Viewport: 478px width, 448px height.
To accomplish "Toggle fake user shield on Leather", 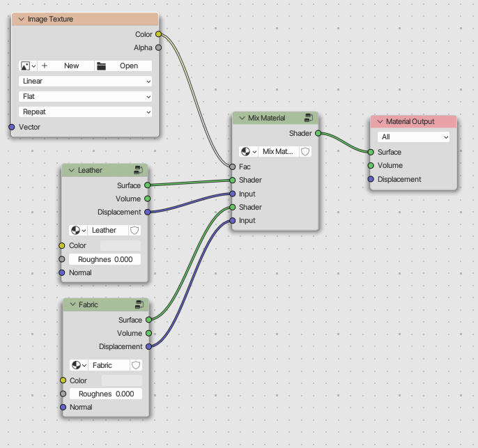I will click(134, 230).
